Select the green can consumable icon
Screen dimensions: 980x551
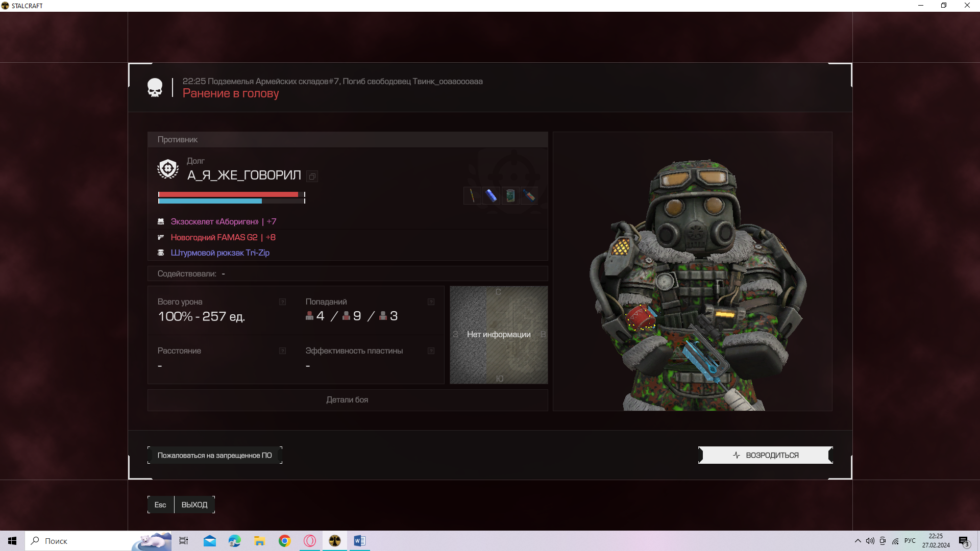tap(510, 196)
